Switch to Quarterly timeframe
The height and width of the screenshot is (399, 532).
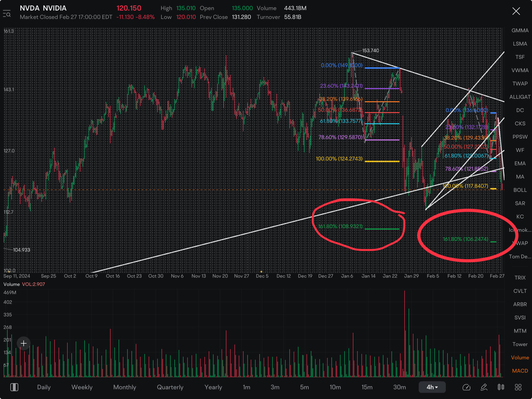click(170, 387)
